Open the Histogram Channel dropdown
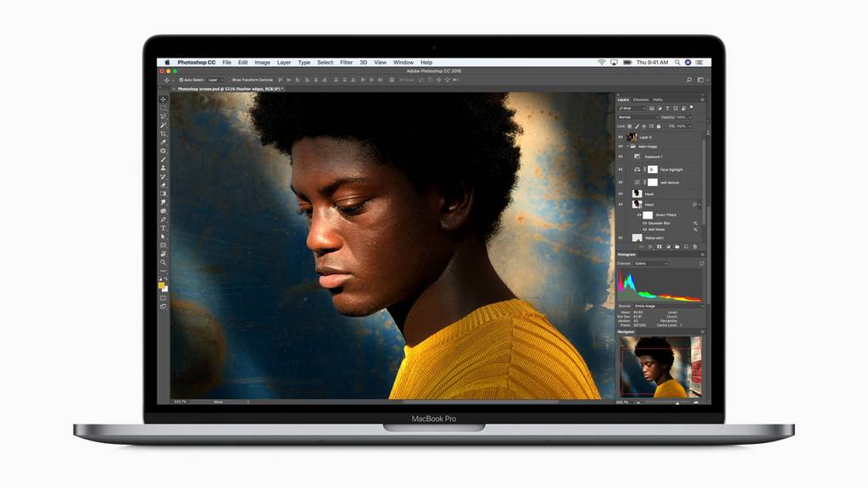 tap(650, 263)
